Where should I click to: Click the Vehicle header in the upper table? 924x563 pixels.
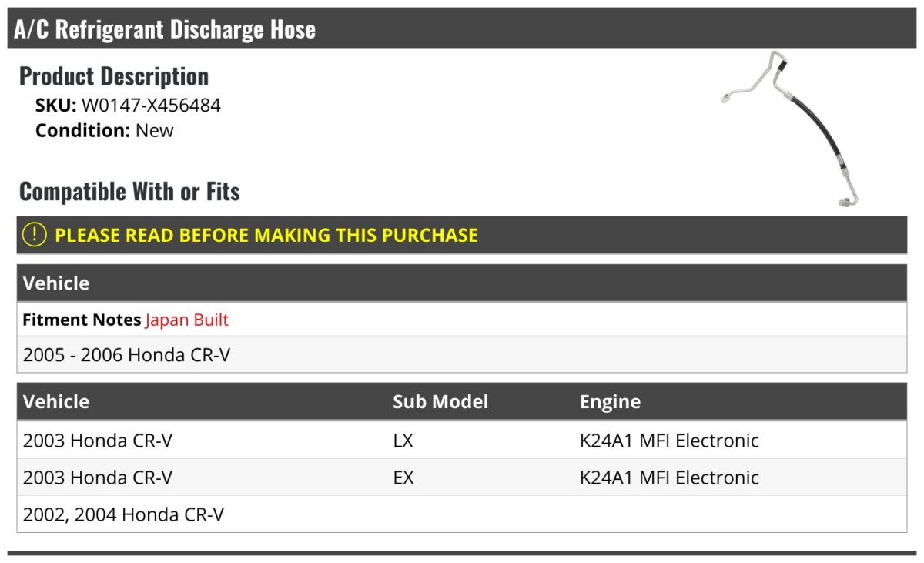click(56, 283)
